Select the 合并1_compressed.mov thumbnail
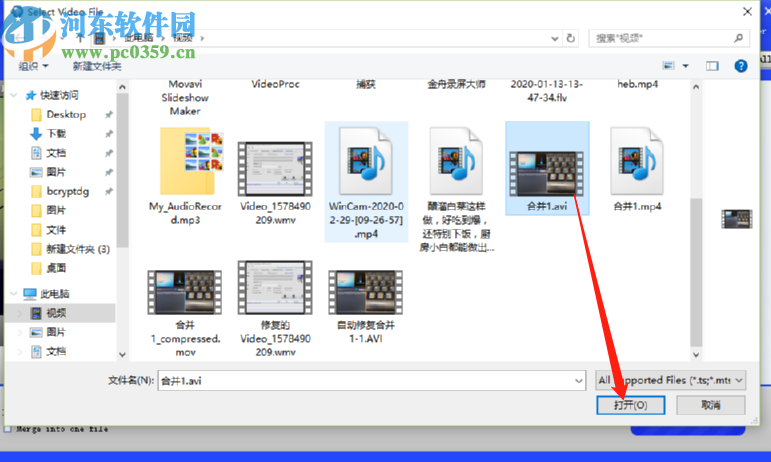 pos(185,292)
